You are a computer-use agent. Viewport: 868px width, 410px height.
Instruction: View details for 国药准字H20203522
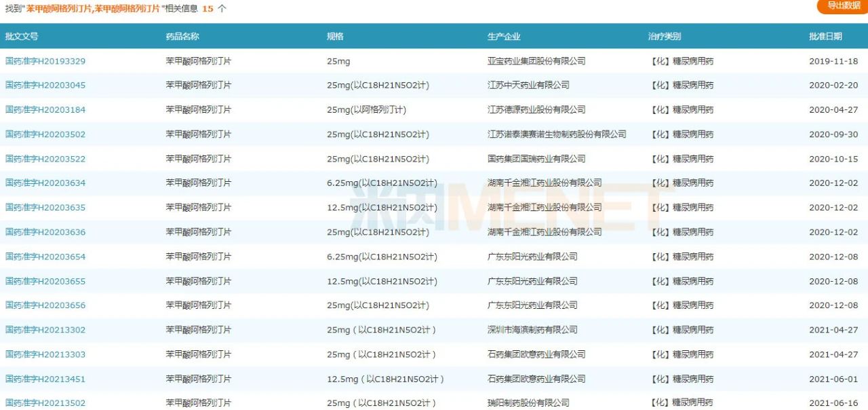pos(45,159)
